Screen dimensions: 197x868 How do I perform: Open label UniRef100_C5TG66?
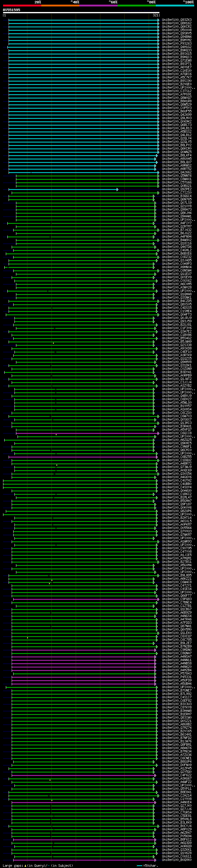click(177, 182)
